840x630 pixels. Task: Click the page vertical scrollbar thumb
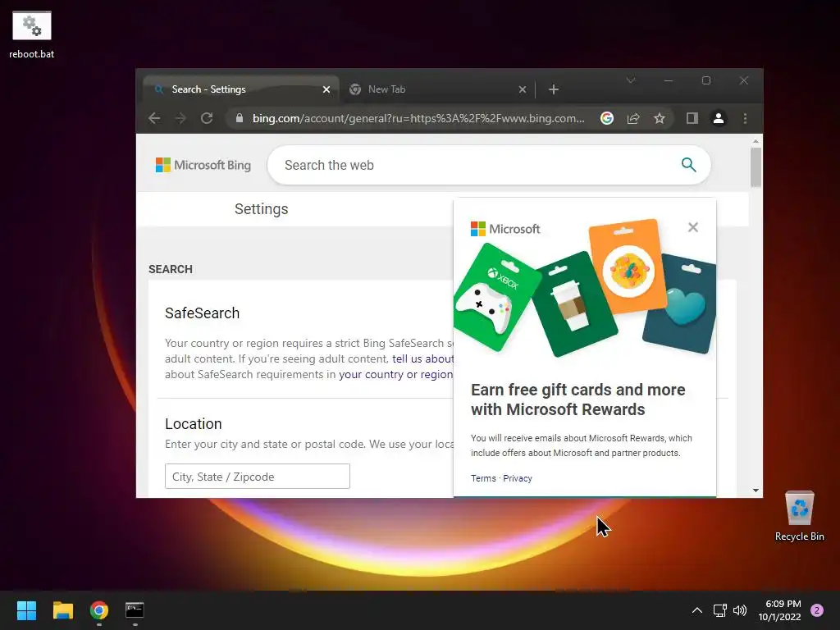pyautogui.click(x=756, y=167)
